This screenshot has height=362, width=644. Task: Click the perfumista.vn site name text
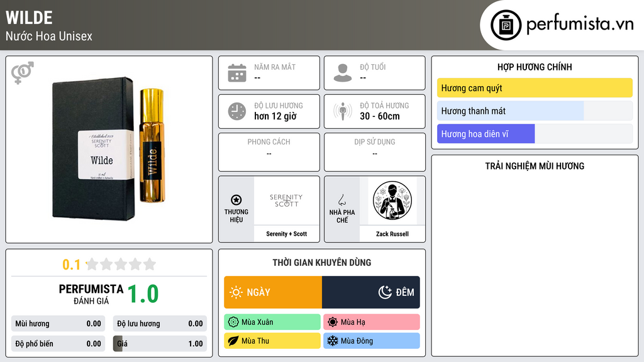pos(580,25)
